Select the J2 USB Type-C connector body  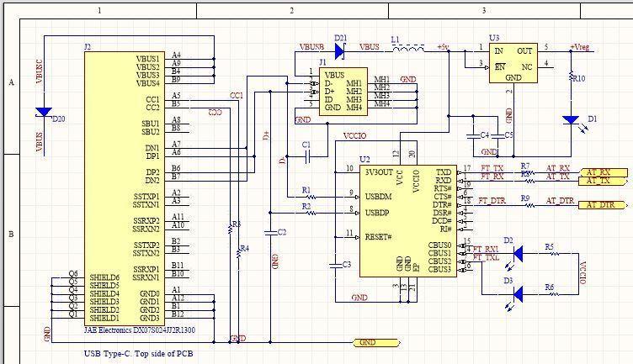tap(125, 188)
